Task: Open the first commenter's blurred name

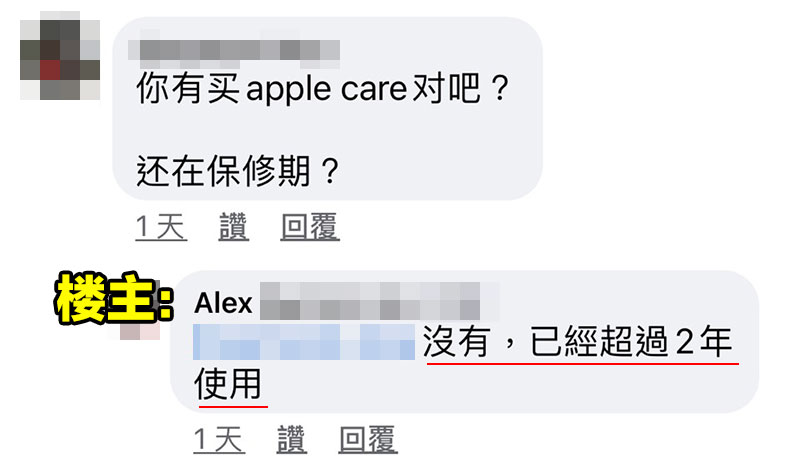Action: point(234,49)
